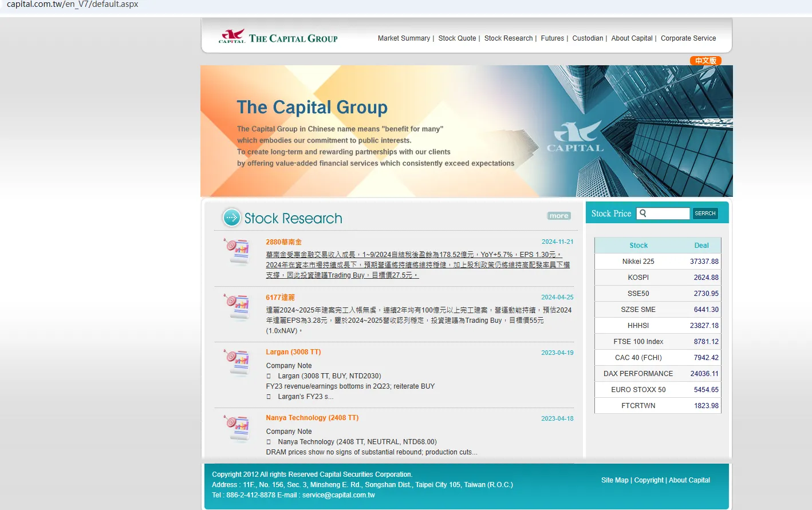Click The Capital Group banner headline
The image size is (812, 510).
[312, 108]
